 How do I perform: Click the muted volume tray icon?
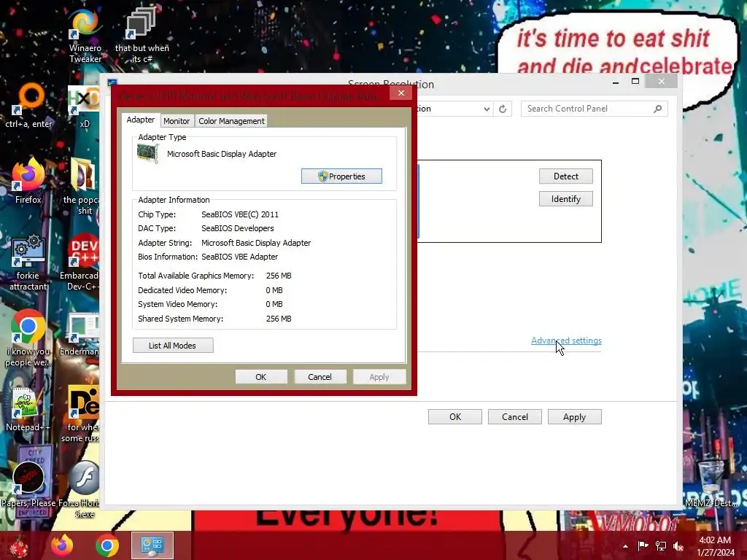(678, 546)
